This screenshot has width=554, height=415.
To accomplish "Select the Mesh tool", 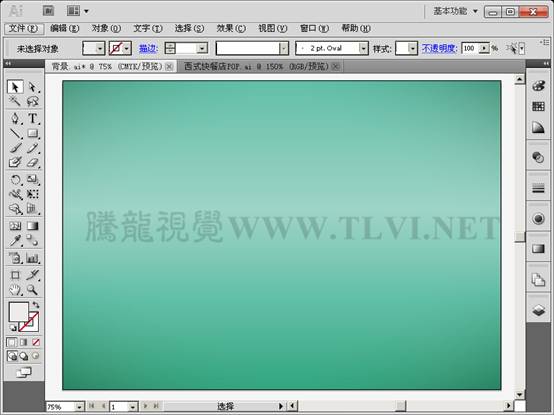I will (15, 226).
